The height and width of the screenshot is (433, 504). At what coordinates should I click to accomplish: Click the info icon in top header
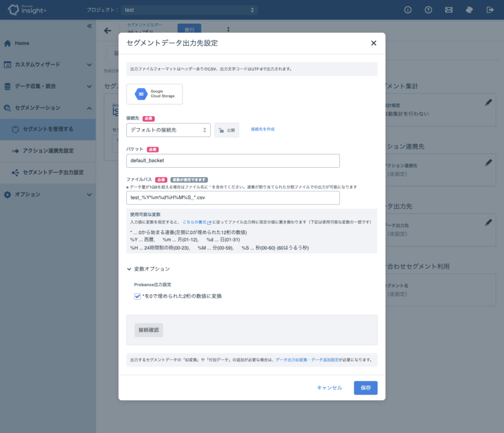pyautogui.click(x=408, y=9)
